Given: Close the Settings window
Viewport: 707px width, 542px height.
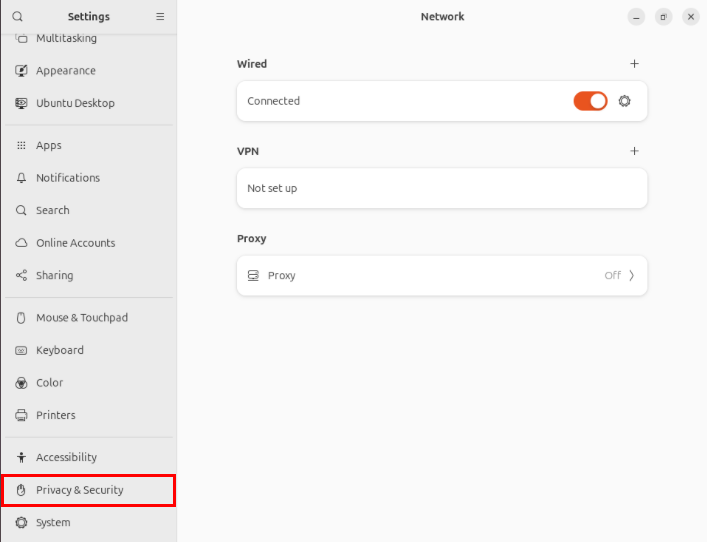Looking at the screenshot, I should 691,17.
